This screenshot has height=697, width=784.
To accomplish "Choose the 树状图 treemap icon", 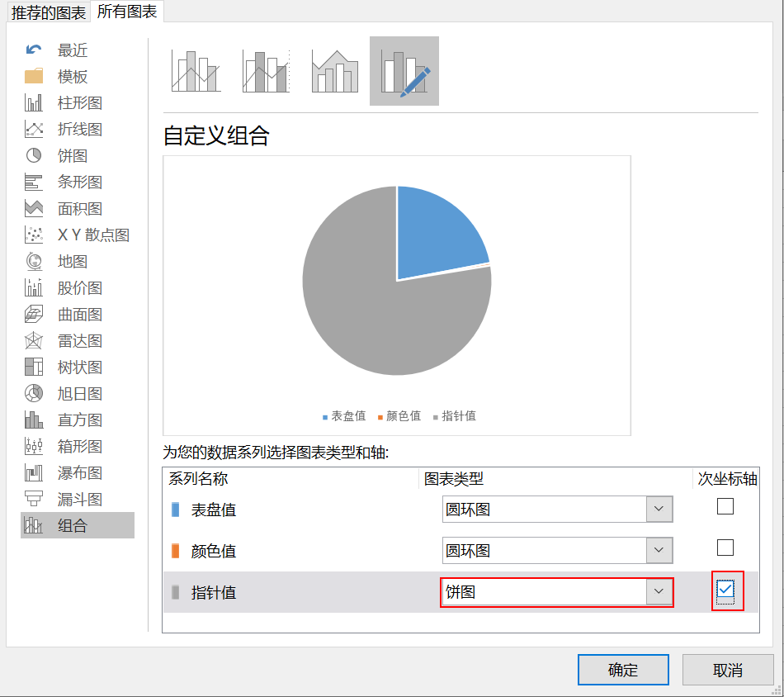I will 34,367.
